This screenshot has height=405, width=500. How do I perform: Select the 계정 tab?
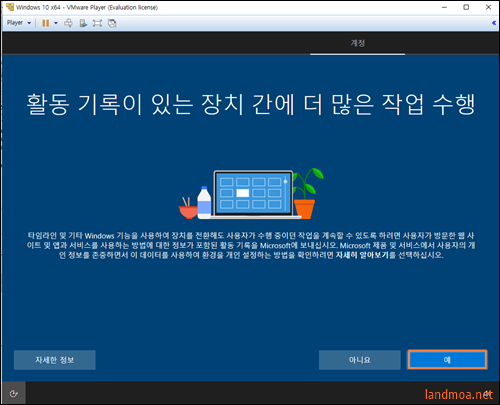[x=357, y=43]
